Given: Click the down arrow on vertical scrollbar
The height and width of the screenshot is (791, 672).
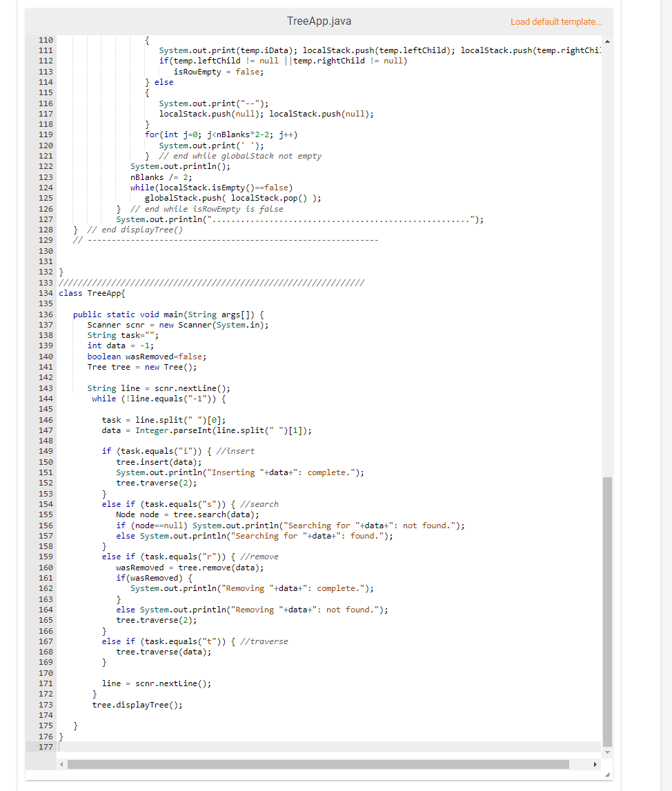Looking at the screenshot, I should (606, 752).
